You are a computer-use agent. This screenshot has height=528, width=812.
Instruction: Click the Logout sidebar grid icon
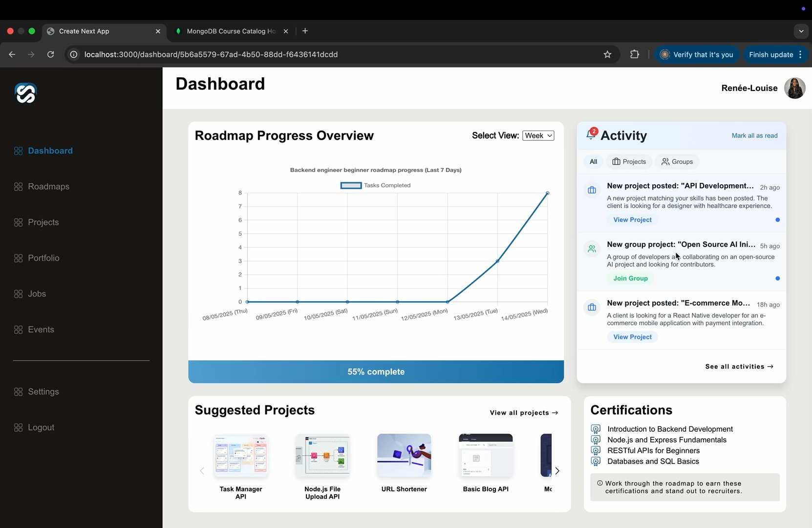tap(19, 427)
